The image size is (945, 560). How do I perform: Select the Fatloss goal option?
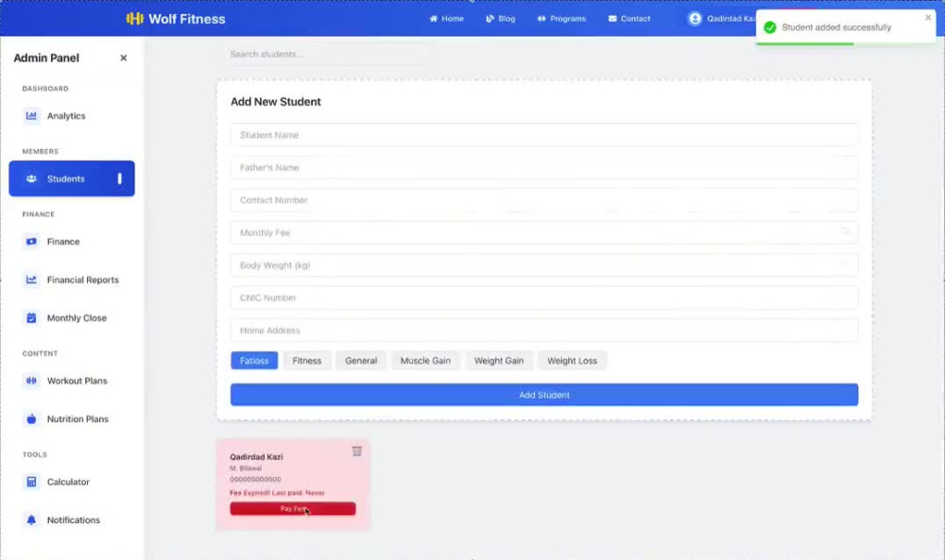pyautogui.click(x=254, y=361)
